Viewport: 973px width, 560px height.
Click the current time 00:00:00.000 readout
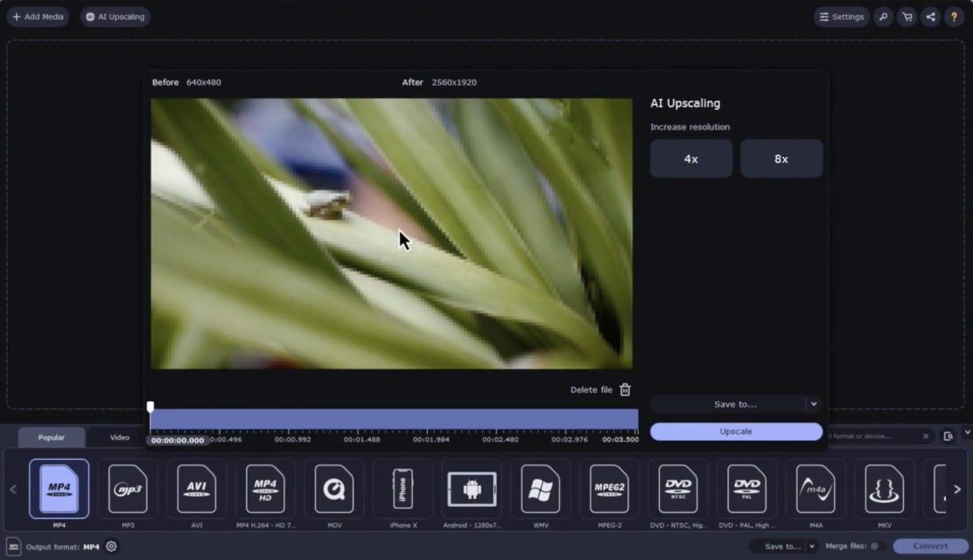[x=177, y=440]
